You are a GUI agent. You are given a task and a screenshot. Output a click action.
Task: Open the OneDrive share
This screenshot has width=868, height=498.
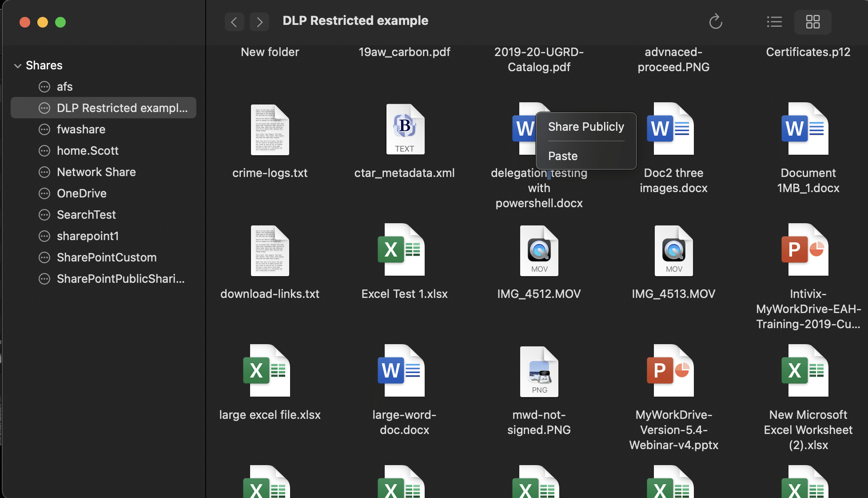pyautogui.click(x=82, y=193)
